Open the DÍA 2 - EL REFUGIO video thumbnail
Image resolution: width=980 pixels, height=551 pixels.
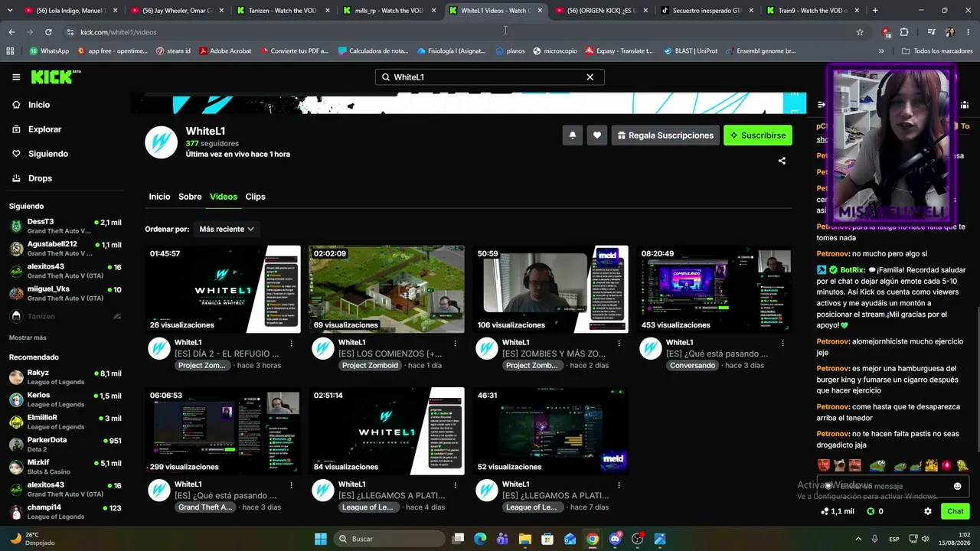coord(223,289)
